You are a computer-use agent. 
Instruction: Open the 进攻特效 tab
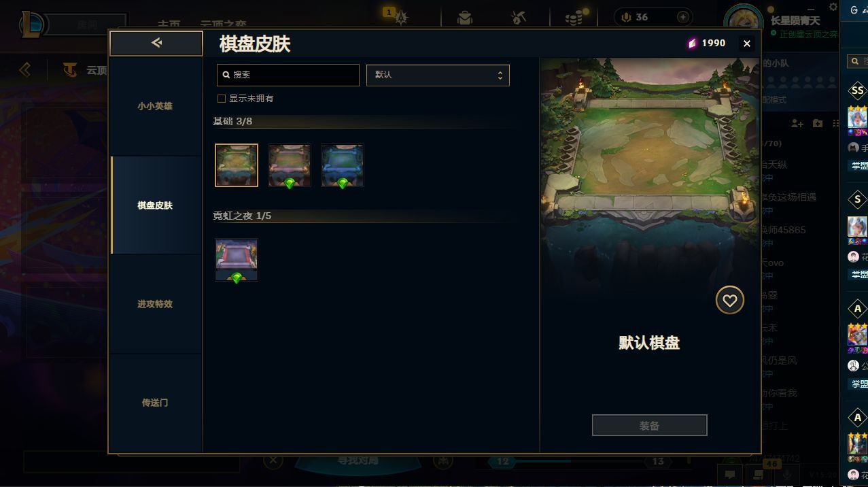tap(156, 304)
